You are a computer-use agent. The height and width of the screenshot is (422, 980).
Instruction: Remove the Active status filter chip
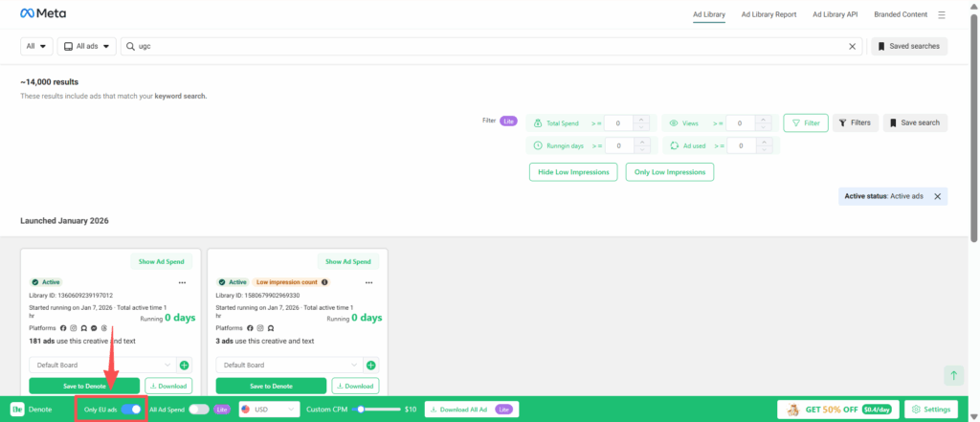(937, 196)
